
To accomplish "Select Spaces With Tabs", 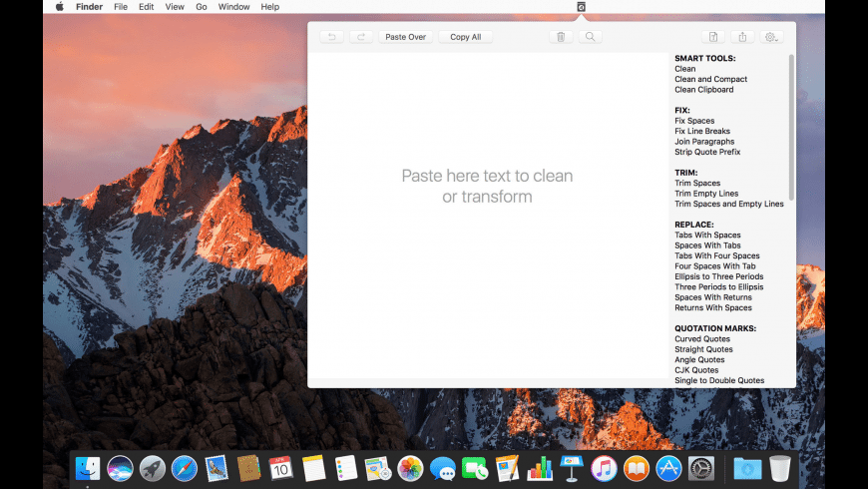I will 707,245.
